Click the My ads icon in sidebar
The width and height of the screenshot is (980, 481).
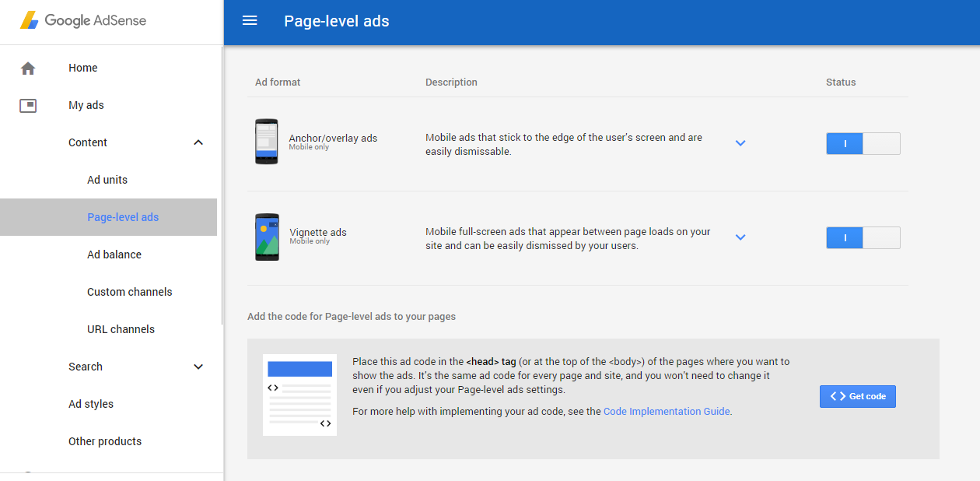pyautogui.click(x=28, y=106)
